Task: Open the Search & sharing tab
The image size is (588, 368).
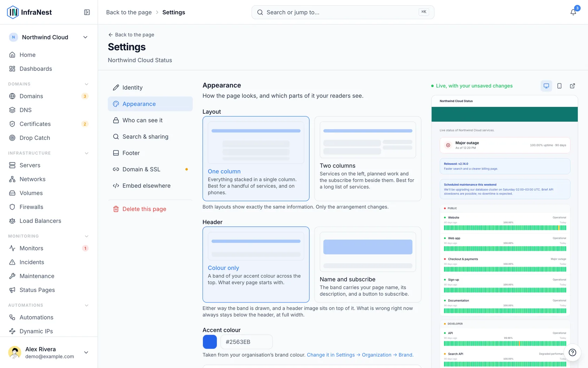Action: click(150, 137)
